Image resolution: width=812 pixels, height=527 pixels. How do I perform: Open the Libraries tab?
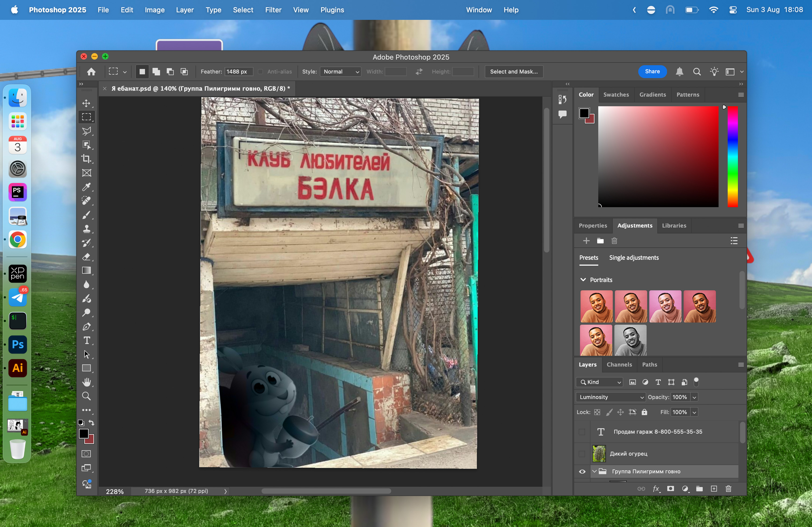point(674,226)
